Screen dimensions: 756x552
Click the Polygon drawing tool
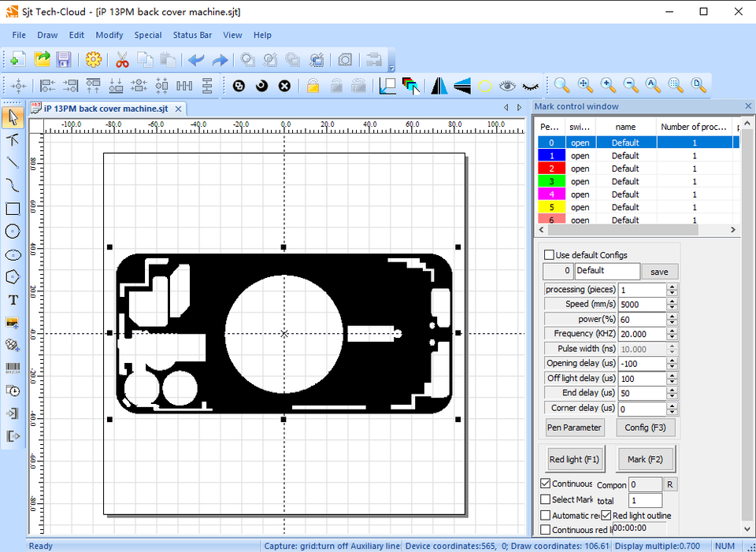(x=13, y=277)
